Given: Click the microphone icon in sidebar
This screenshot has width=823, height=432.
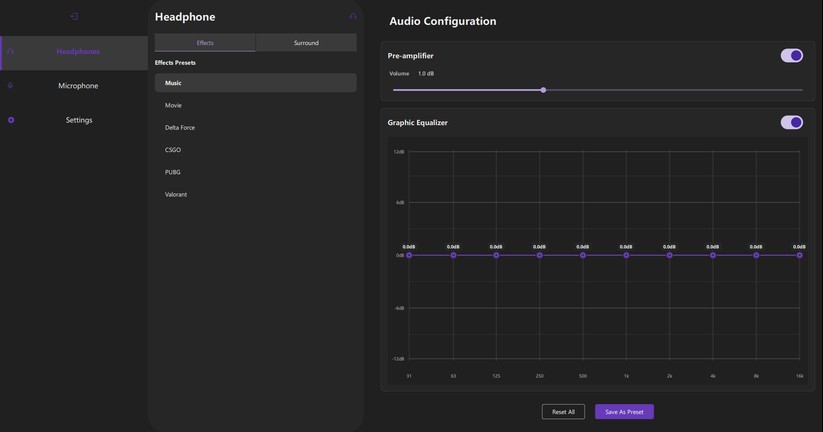Looking at the screenshot, I should coord(10,86).
